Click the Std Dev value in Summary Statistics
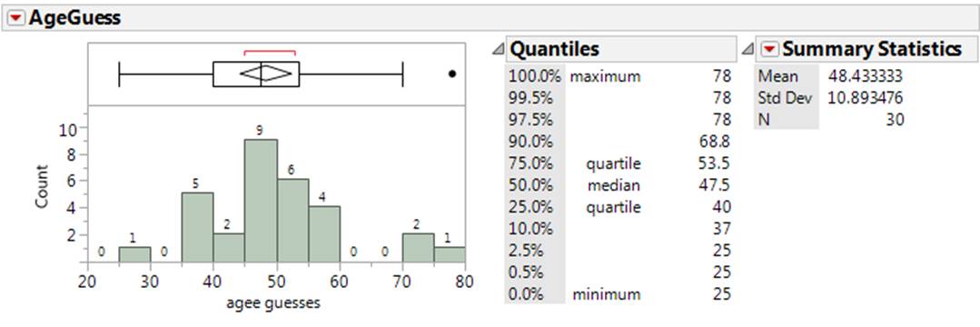 coord(866,97)
